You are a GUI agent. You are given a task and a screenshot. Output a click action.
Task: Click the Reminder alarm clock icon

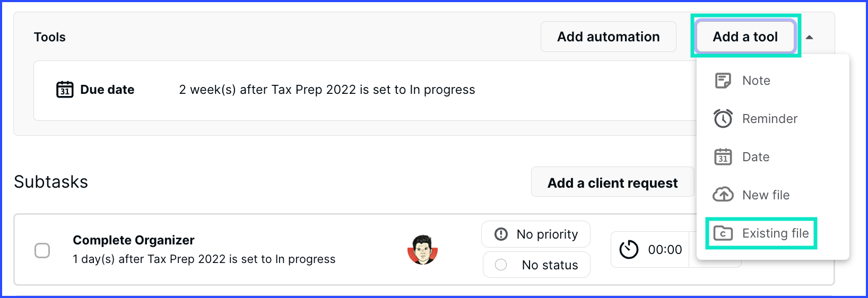(723, 119)
